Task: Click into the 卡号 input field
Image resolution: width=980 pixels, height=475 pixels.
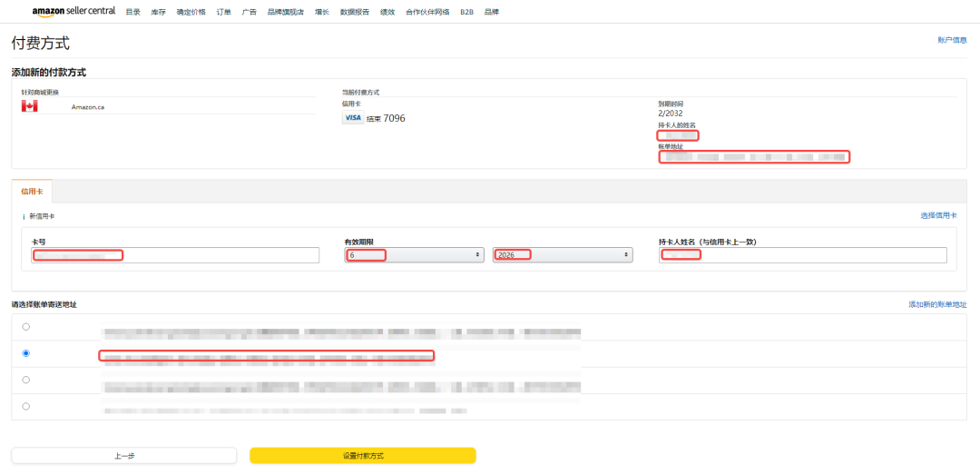Action: click(175, 255)
